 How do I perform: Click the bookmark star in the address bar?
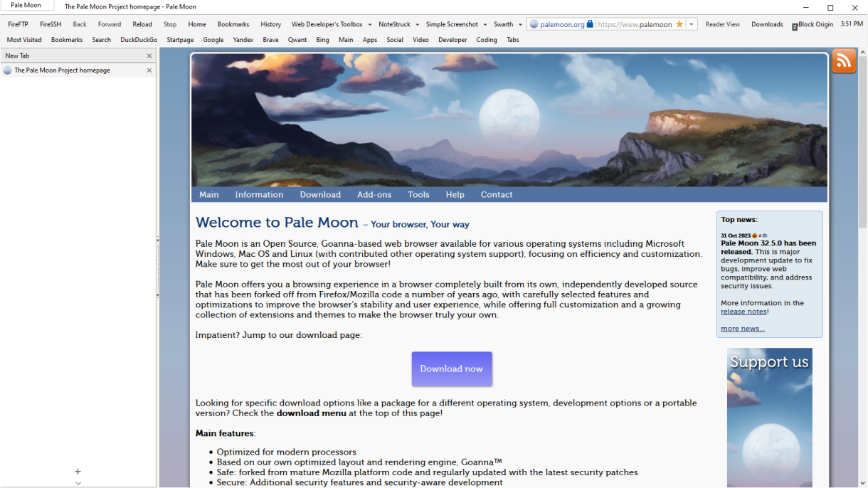[x=679, y=24]
